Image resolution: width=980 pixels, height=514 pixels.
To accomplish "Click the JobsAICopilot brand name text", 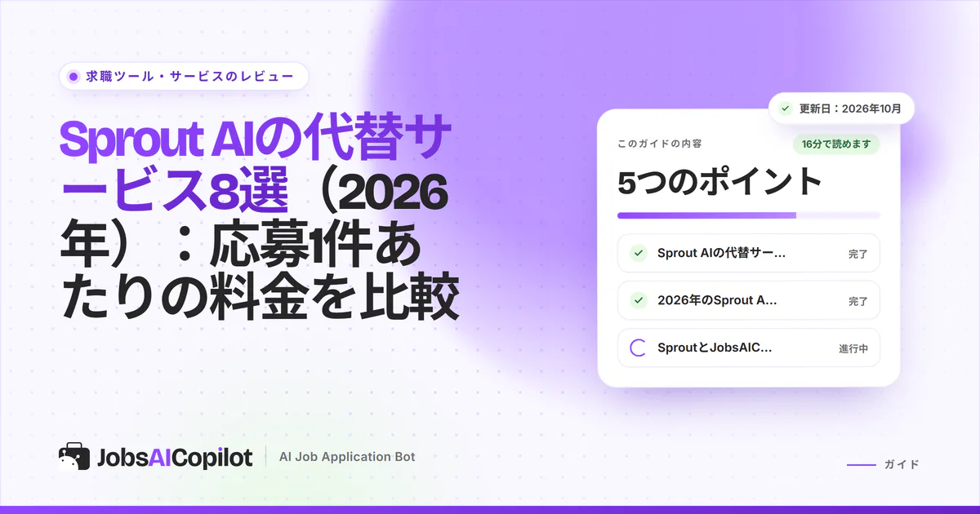I will (174, 458).
